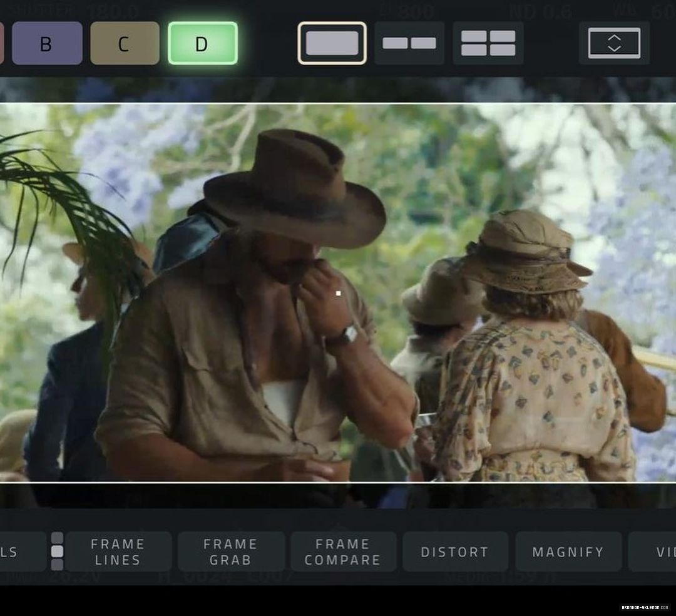Activate the Distort tool

(x=455, y=552)
